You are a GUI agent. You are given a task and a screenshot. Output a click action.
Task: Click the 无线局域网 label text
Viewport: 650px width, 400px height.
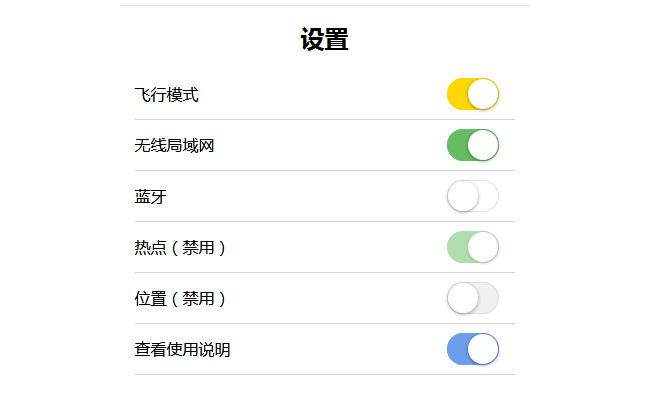[x=175, y=146]
